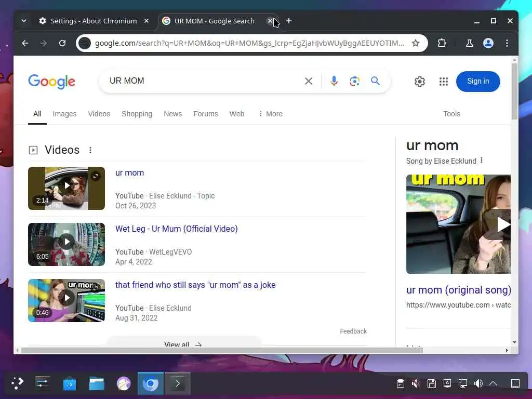Open the 'ur mom' video link
Image resolution: width=532 pixels, height=399 pixels.
coord(129,172)
